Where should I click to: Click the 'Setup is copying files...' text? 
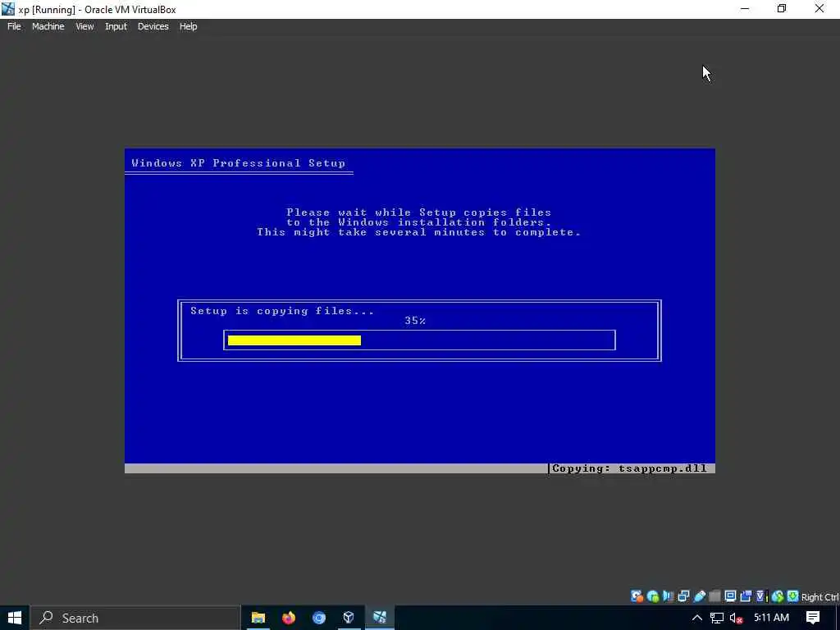pyautogui.click(x=282, y=311)
